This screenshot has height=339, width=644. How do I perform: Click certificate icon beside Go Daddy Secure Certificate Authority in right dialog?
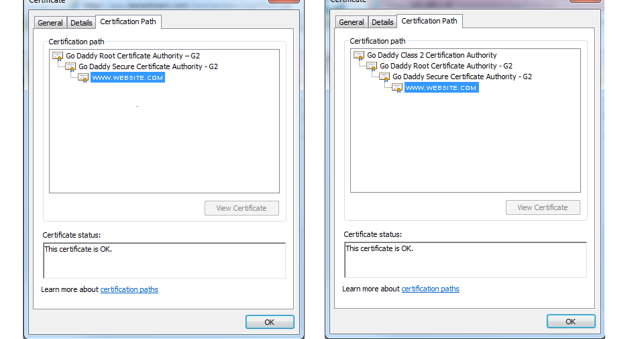[x=384, y=77]
